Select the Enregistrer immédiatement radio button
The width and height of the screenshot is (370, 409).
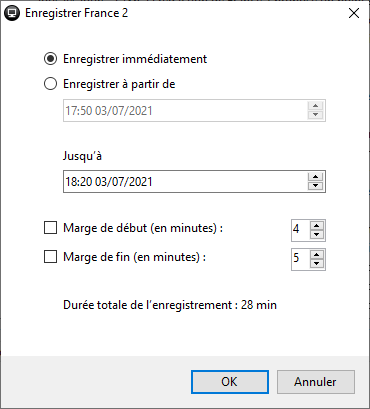coord(50,59)
